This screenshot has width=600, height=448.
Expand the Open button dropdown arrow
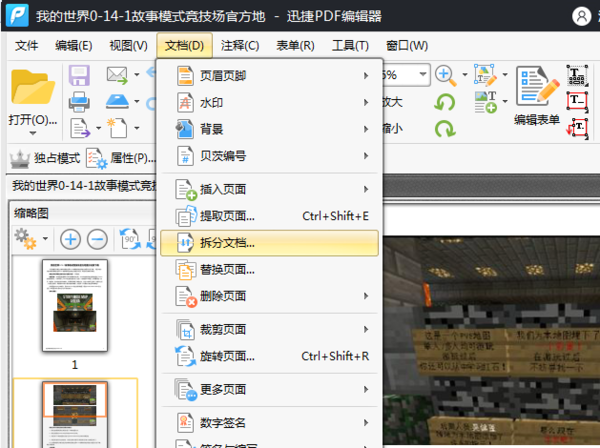[33, 134]
